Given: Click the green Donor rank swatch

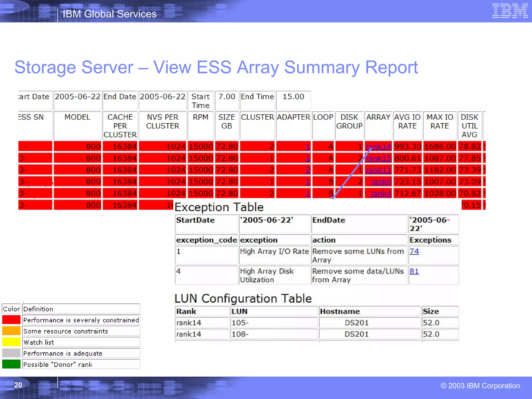Looking at the screenshot, I should [11, 364].
